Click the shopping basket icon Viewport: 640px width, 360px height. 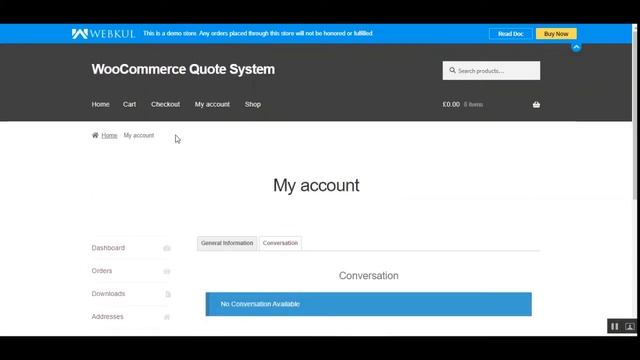pyautogui.click(x=536, y=105)
